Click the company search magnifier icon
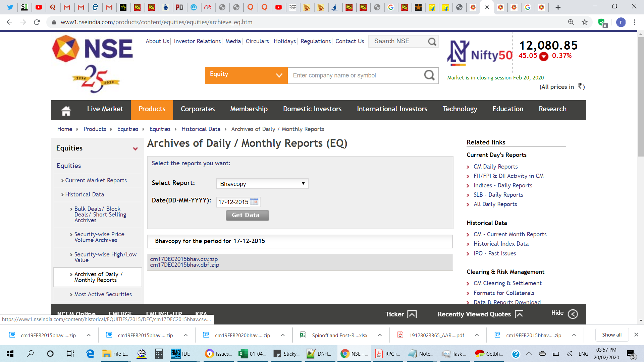 click(x=429, y=75)
